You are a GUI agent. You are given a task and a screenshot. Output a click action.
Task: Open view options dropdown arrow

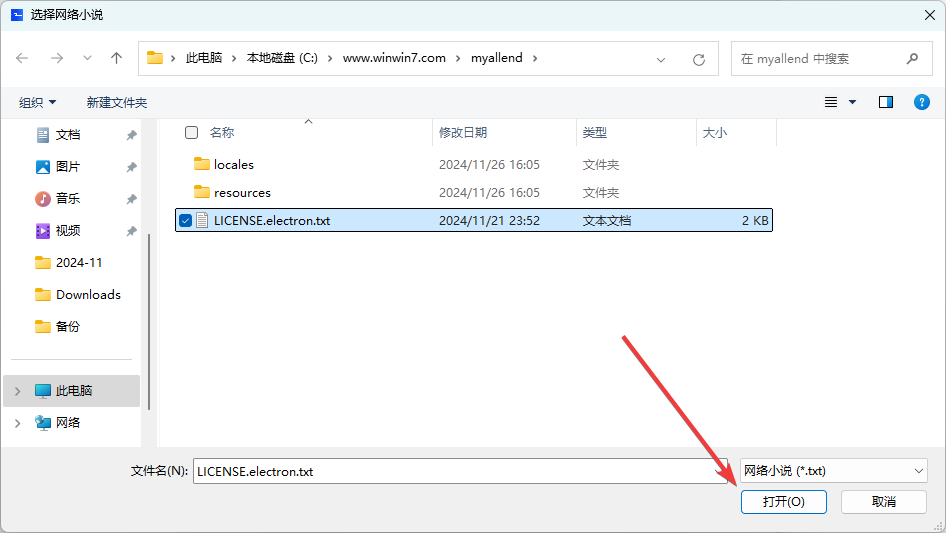coord(852,102)
